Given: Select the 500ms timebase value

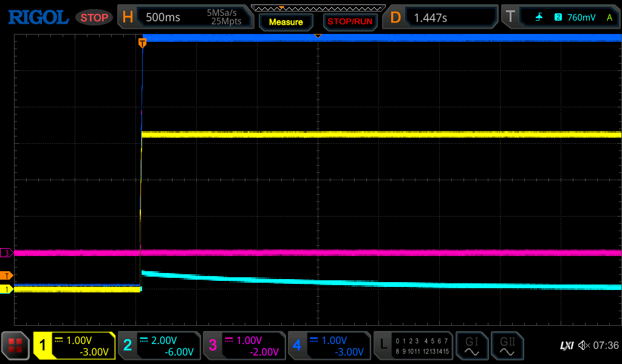Looking at the screenshot, I should [163, 18].
